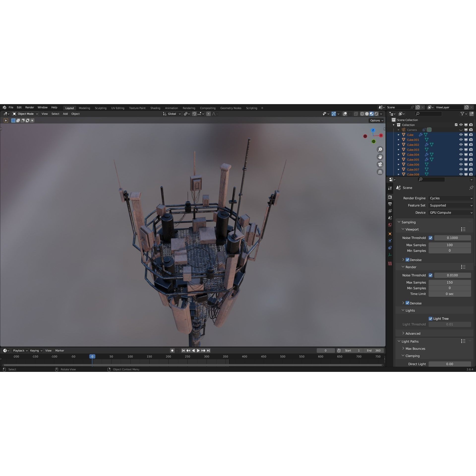
Task: Open the Device dropdown showing GPU Compute
Action: (450, 212)
